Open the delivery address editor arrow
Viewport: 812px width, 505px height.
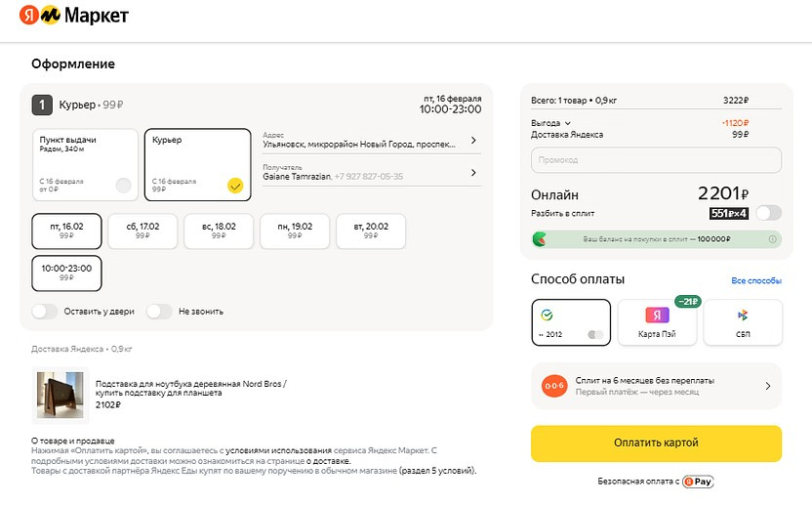(473, 141)
